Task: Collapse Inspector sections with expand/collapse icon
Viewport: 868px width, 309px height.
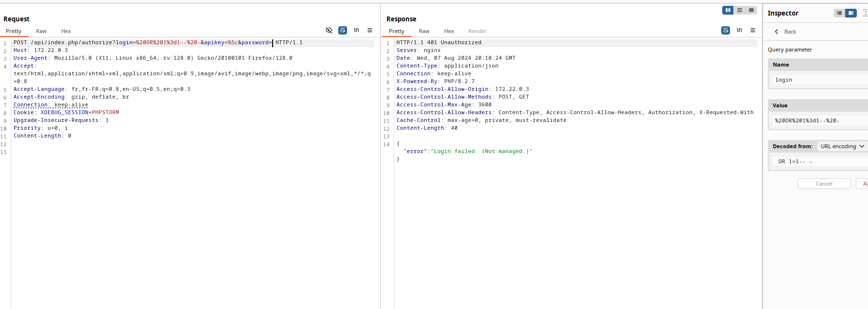Action: [x=865, y=13]
